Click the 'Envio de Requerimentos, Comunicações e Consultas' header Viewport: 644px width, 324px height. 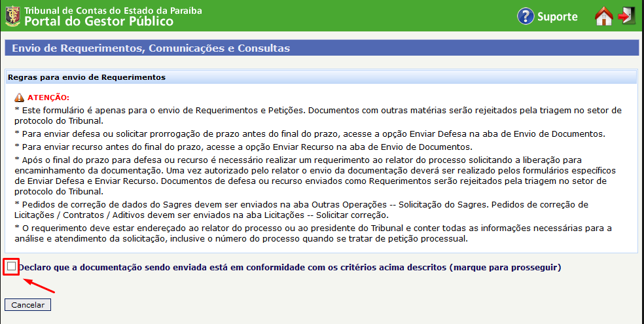(x=151, y=48)
